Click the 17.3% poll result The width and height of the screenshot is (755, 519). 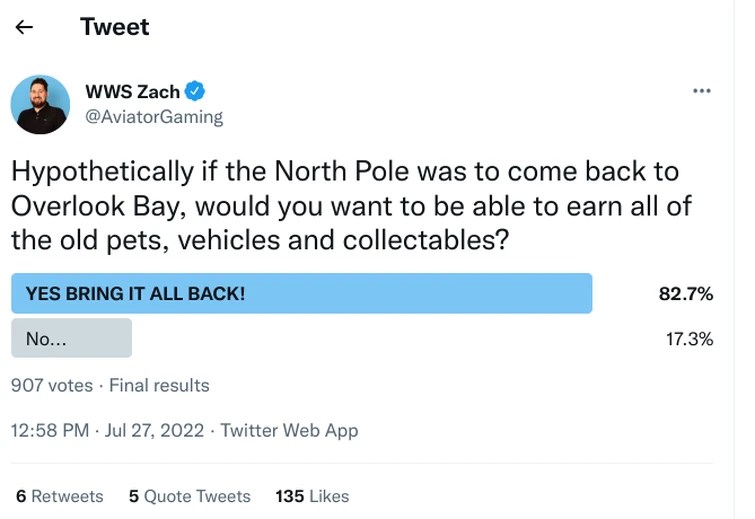coord(689,339)
